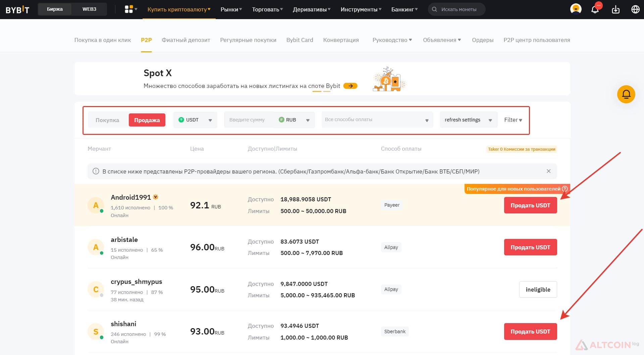Sell USDT to shishani
Screen dimensions: 644x355
coord(530,332)
